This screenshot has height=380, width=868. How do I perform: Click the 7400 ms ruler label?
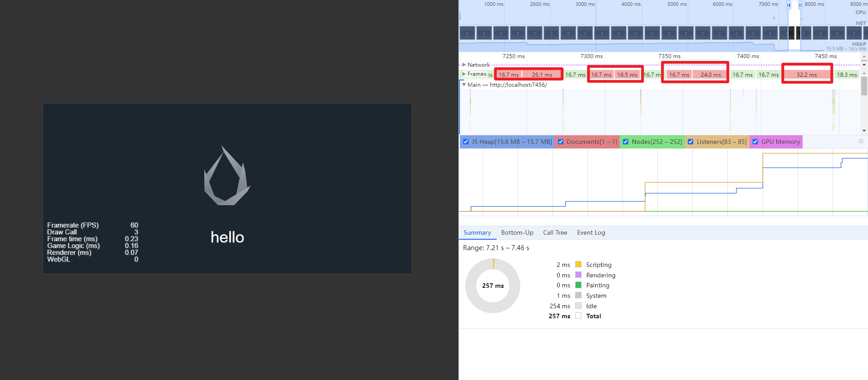click(748, 56)
